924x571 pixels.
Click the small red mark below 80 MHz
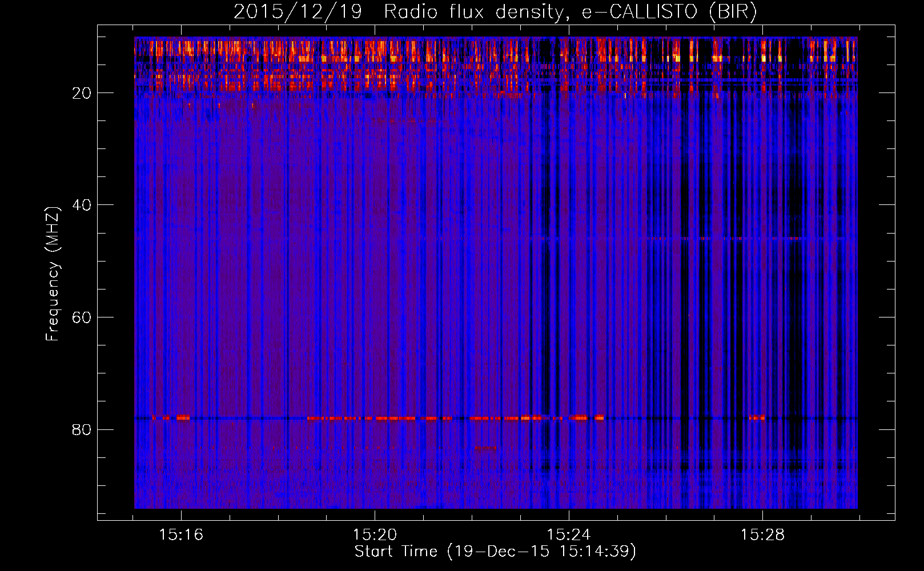pyautogui.click(x=485, y=448)
